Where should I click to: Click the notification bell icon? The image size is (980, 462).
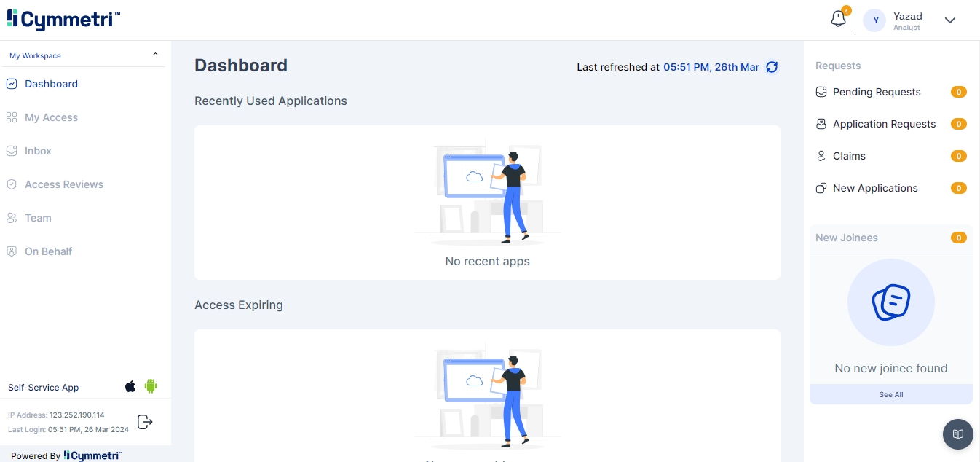(x=838, y=20)
